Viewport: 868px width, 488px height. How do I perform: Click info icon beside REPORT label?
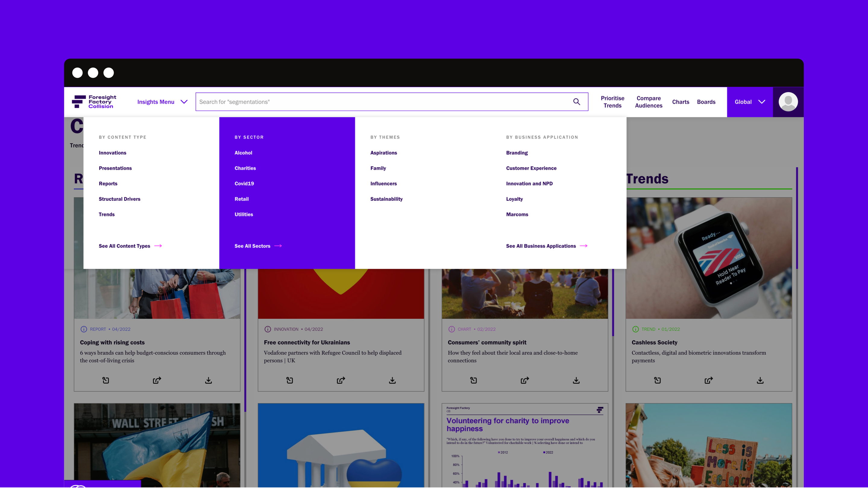(x=83, y=329)
